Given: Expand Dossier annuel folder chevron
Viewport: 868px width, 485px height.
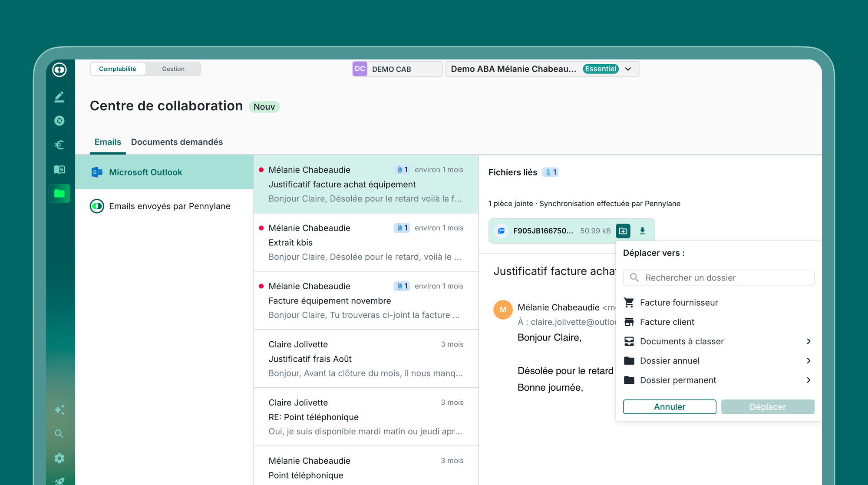Looking at the screenshot, I should tap(808, 361).
